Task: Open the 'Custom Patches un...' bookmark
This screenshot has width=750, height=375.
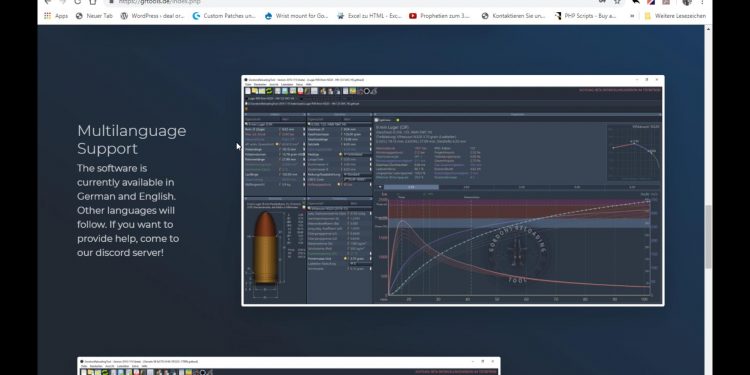Action: (x=224, y=16)
